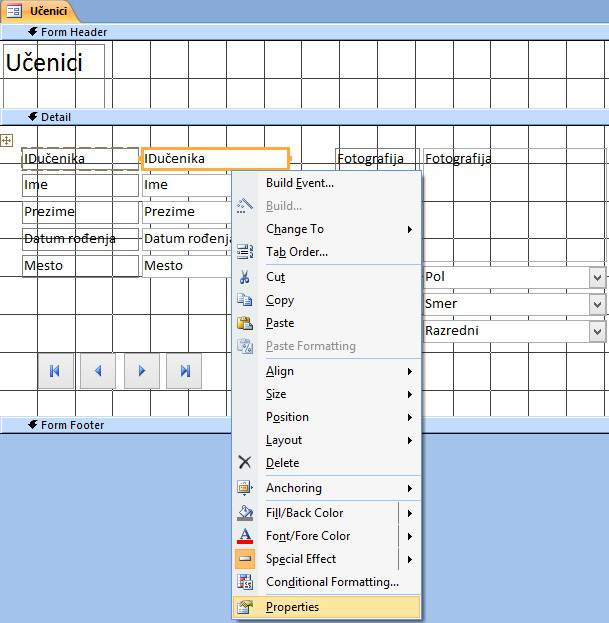
Task: Select the Datum rođenja text box
Action: 187,239
